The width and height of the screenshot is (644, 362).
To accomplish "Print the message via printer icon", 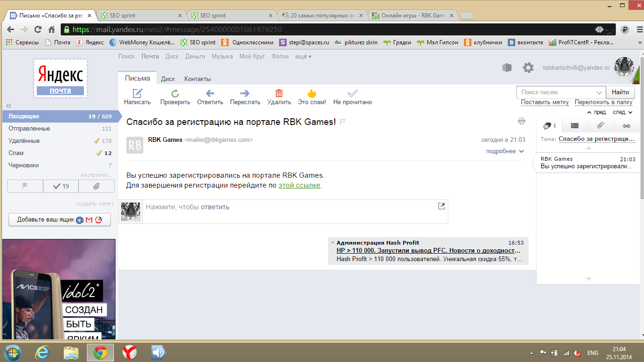I will (521, 121).
